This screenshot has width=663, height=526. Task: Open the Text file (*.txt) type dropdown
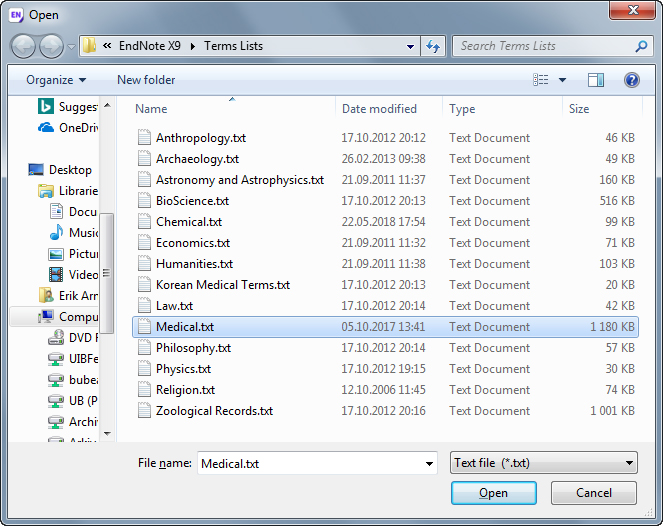pos(544,463)
